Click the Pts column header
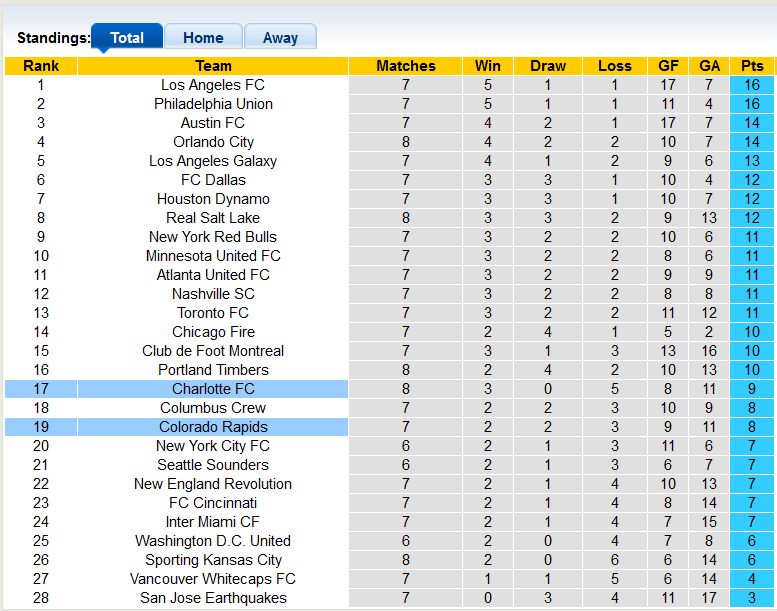This screenshot has width=777, height=611. coord(752,66)
